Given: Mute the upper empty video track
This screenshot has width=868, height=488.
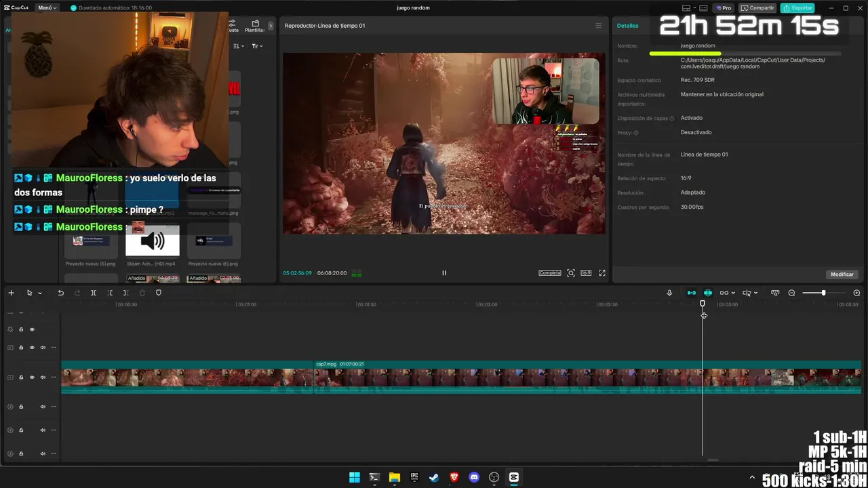Looking at the screenshot, I should click(x=43, y=348).
